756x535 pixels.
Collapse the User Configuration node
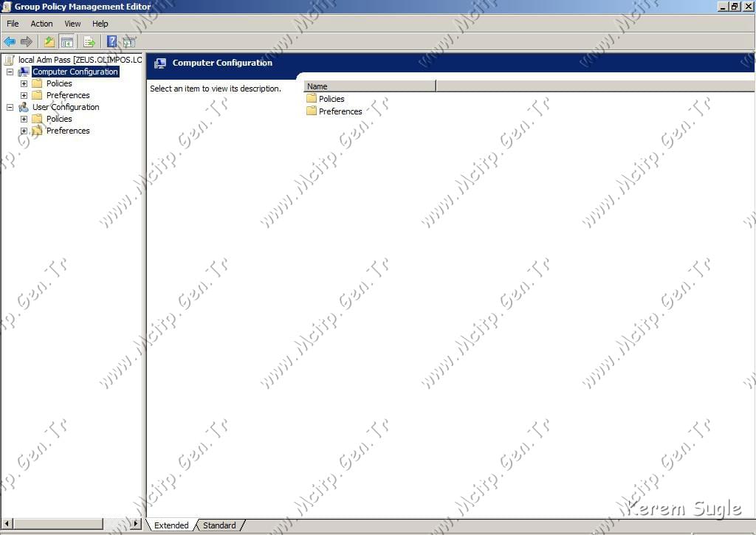pos(10,107)
